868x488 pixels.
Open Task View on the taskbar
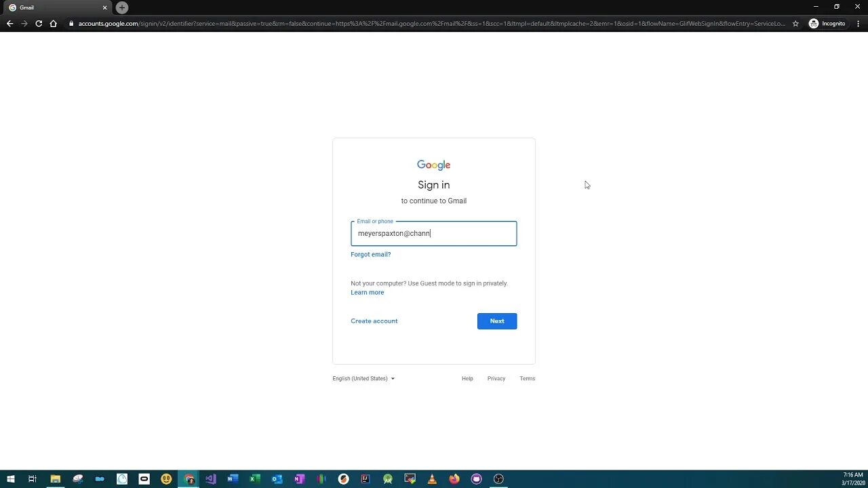(x=32, y=479)
